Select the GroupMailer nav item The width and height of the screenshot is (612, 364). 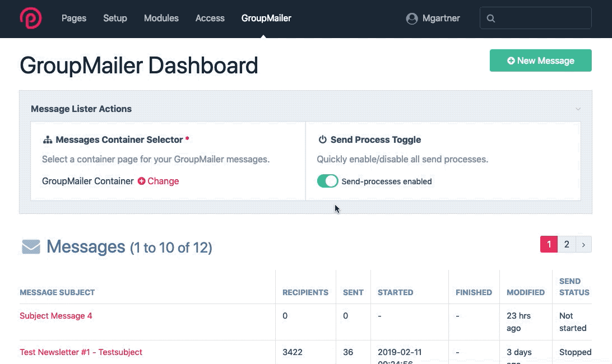pos(266,18)
